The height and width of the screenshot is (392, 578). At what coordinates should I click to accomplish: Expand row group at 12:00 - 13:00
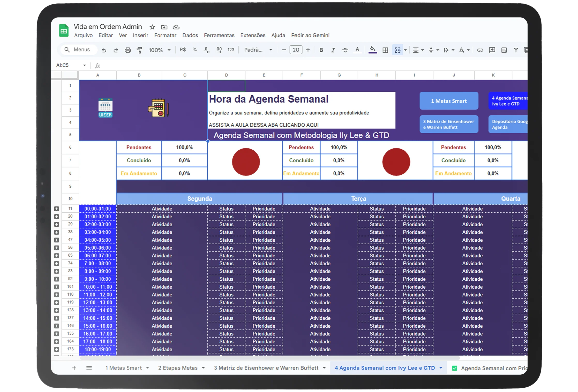click(x=57, y=303)
